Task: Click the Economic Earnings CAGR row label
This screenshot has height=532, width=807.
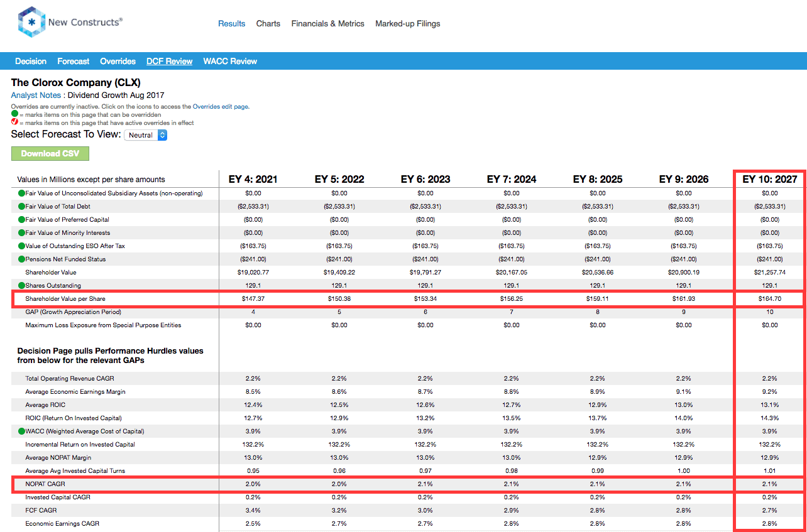Action: tap(62, 524)
